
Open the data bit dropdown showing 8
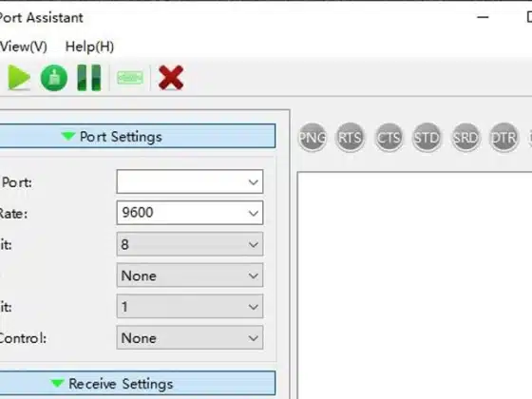(190, 244)
